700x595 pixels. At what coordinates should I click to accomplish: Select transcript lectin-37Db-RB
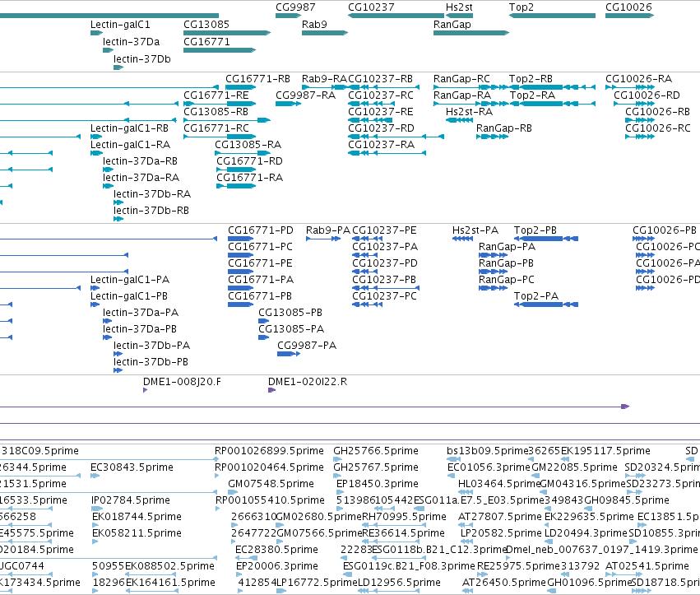point(151,211)
